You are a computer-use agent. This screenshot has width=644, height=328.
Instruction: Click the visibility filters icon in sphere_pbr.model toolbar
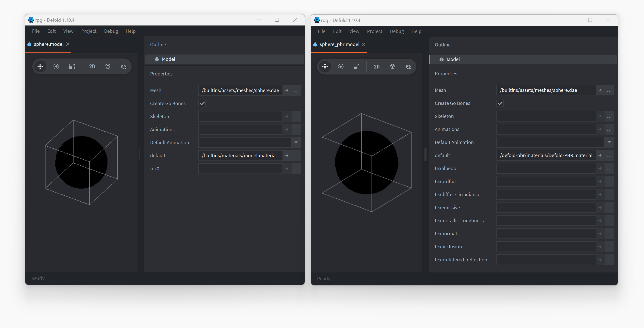coord(408,67)
